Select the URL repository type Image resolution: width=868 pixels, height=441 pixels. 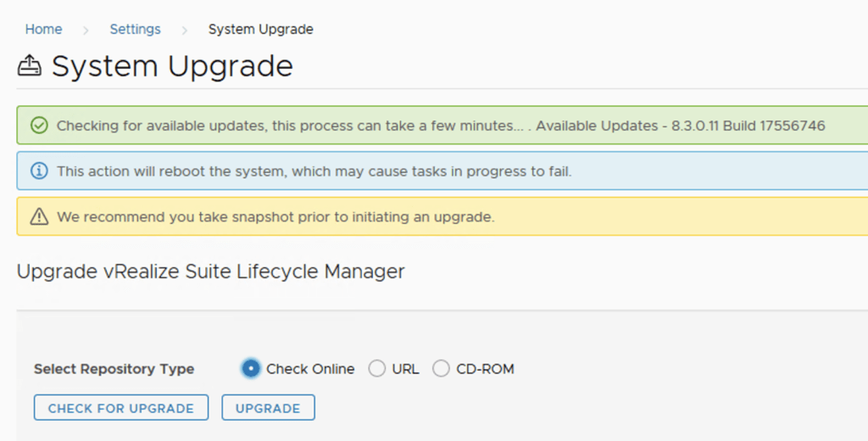(377, 369)
